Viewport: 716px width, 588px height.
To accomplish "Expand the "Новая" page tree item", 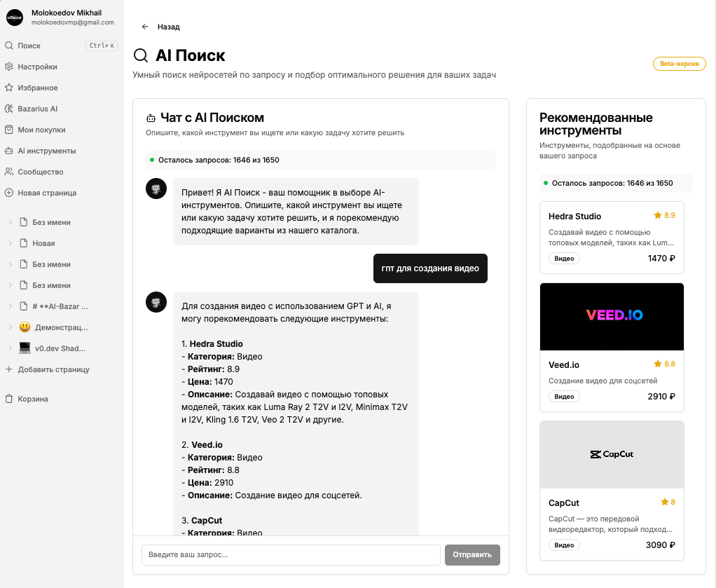I will [11, 243].
